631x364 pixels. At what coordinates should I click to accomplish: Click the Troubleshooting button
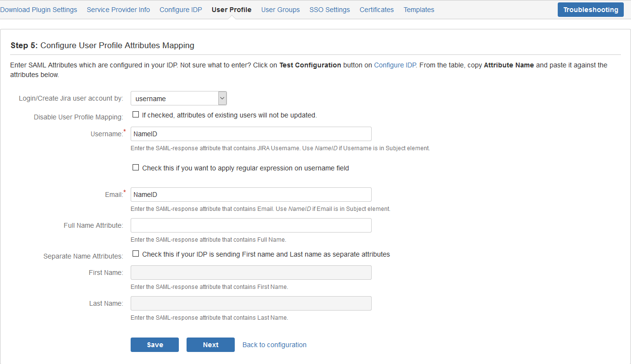591,10
